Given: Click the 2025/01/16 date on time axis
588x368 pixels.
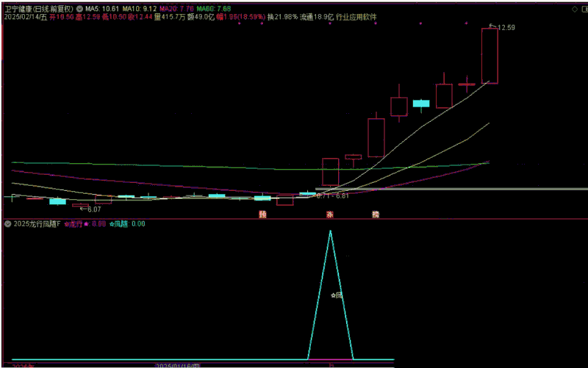Looking at the screenshot, I should point(178,364).
